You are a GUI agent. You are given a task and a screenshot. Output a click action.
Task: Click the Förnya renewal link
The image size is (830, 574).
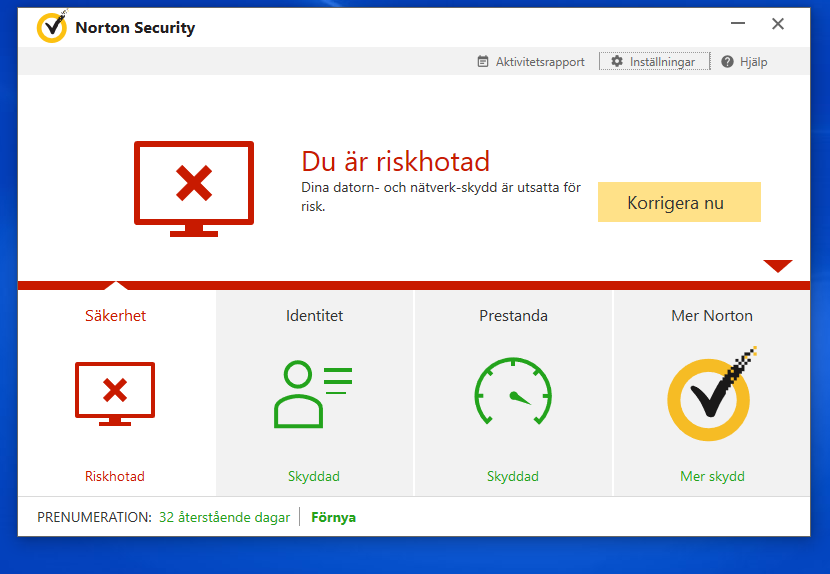[x=333, y=517]
